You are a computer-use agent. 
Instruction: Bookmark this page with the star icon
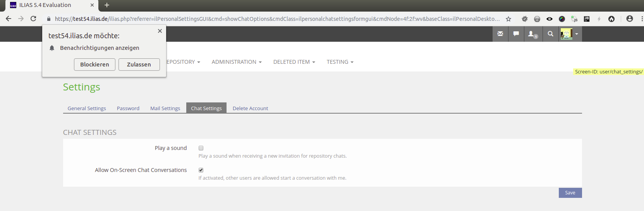click(508, 19)
